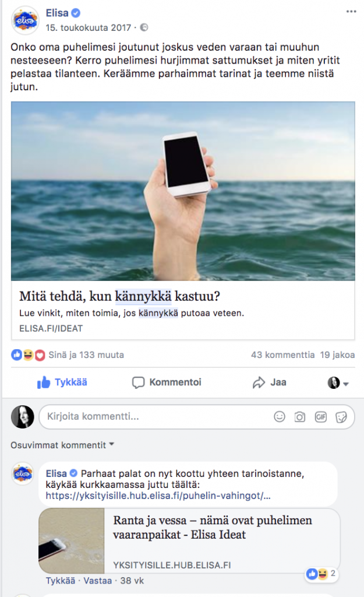Click the emoji icon in comment box
The width and height of the screenshot is (364, 597).
click(280, 417)
